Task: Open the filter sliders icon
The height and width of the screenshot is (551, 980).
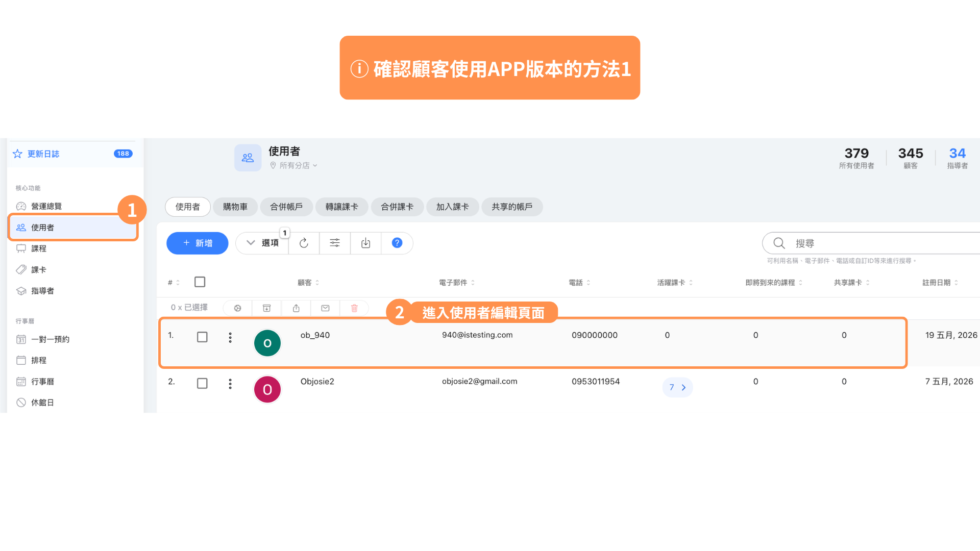Action: 335,243
